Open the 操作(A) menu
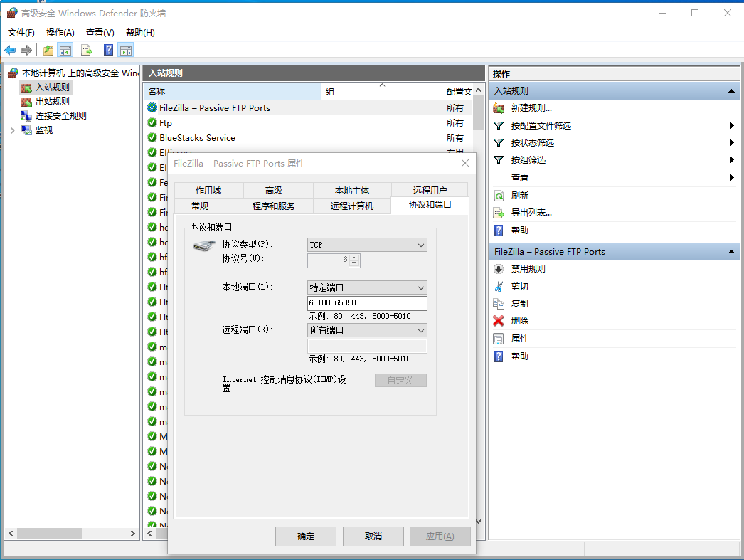 (60, 32)
